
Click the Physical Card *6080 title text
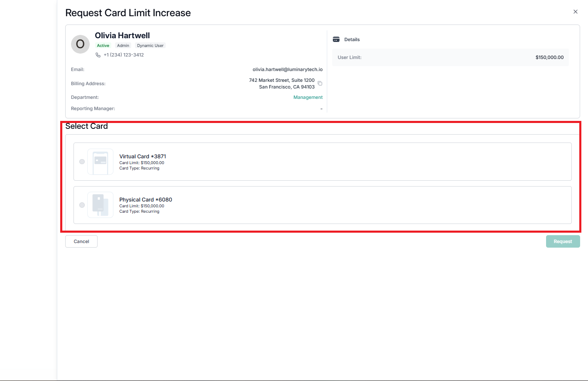click(146, 200)
